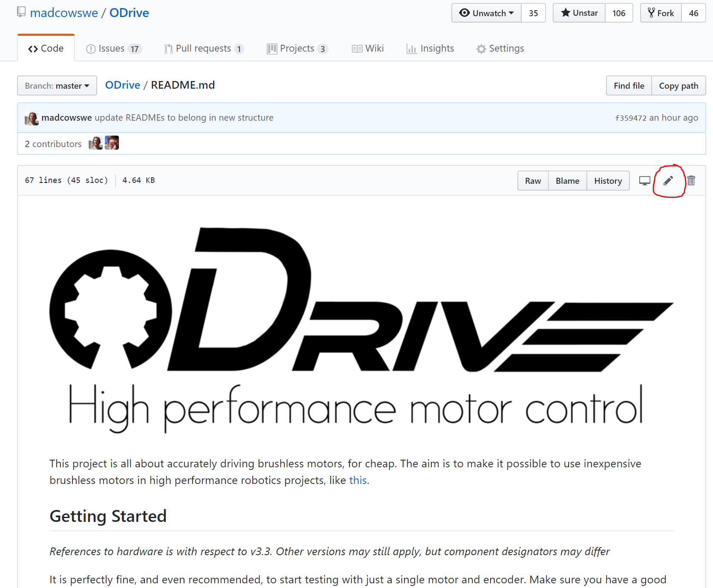Click ODrive breadcrumb link

point(123,85)
